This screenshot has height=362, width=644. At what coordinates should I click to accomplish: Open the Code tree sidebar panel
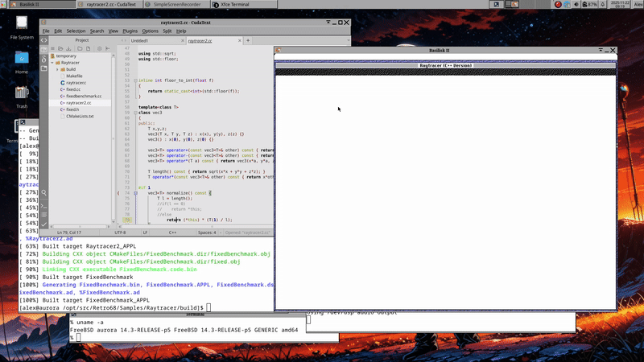click(x=44, y=40)
